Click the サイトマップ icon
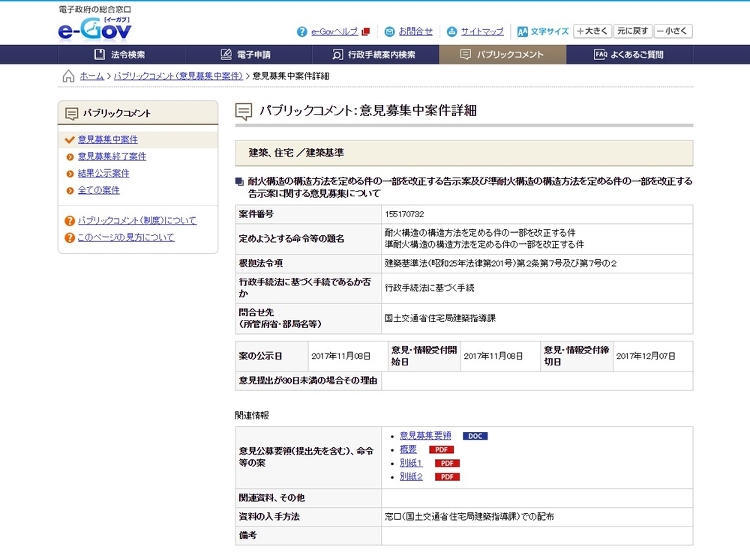Viewport: 750px width, 552px height. click(452, 32)
